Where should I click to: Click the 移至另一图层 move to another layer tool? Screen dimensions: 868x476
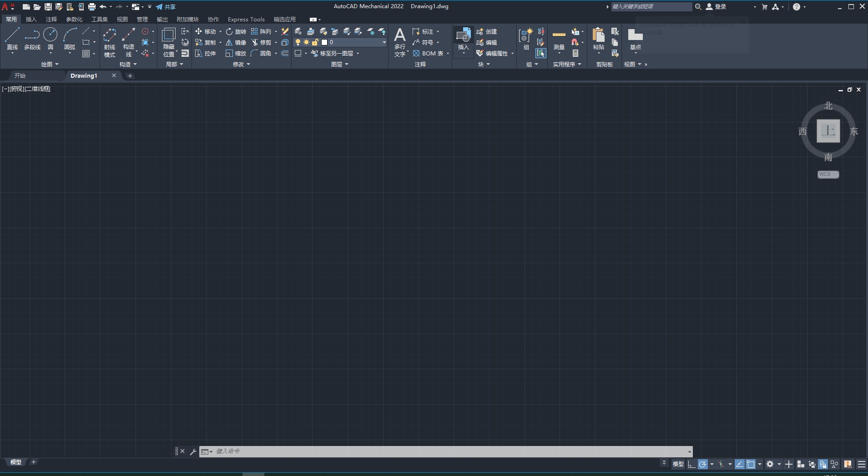[332, 53]
